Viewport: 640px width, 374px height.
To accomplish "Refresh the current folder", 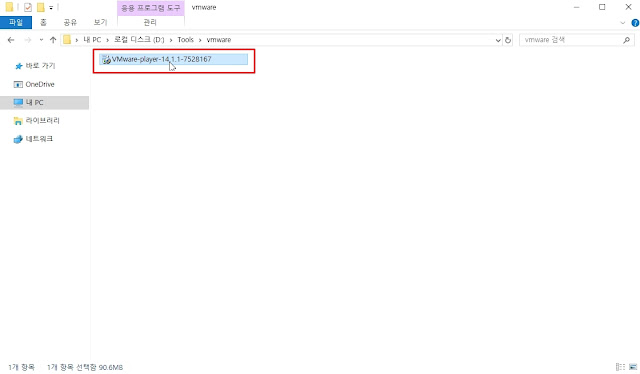I will (508, 40).
